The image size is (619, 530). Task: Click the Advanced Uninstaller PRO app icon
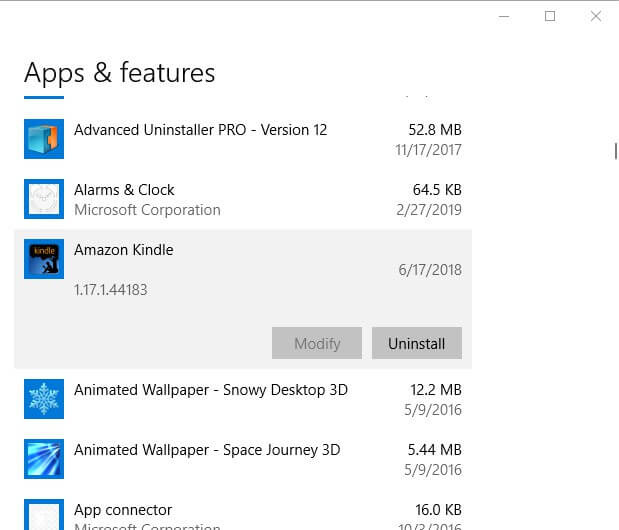44,139
